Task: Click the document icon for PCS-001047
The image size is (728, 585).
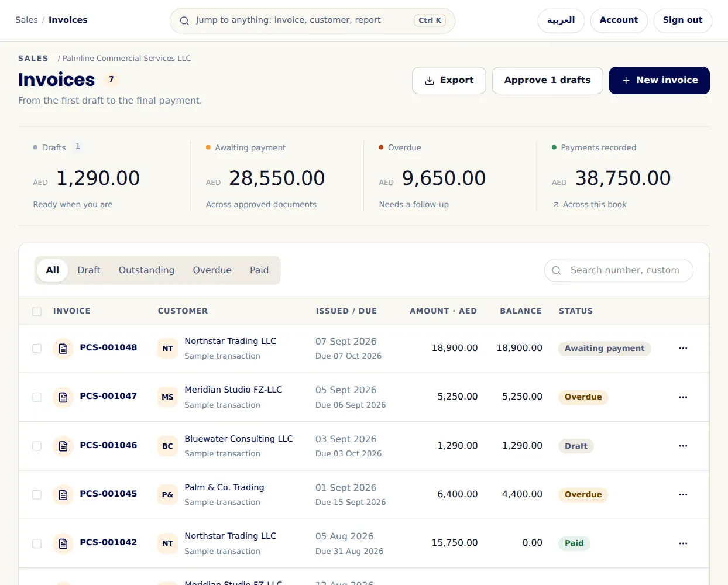Action: (x=63, y=397)
